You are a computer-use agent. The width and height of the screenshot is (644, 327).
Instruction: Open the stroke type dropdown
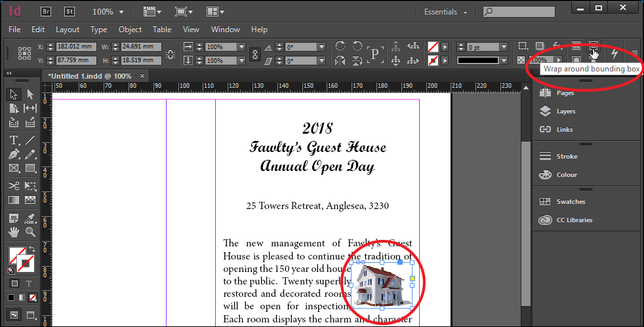point(504,60)
